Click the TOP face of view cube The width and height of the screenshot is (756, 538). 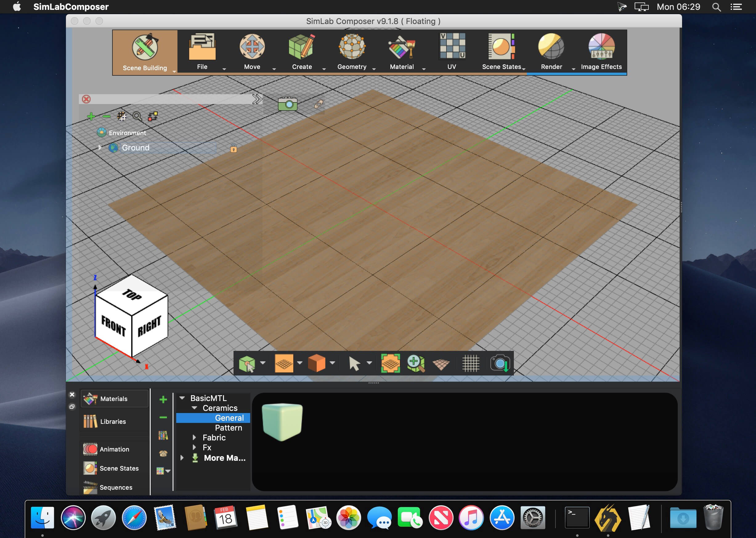pyautogui.click(x=132, y=295)
